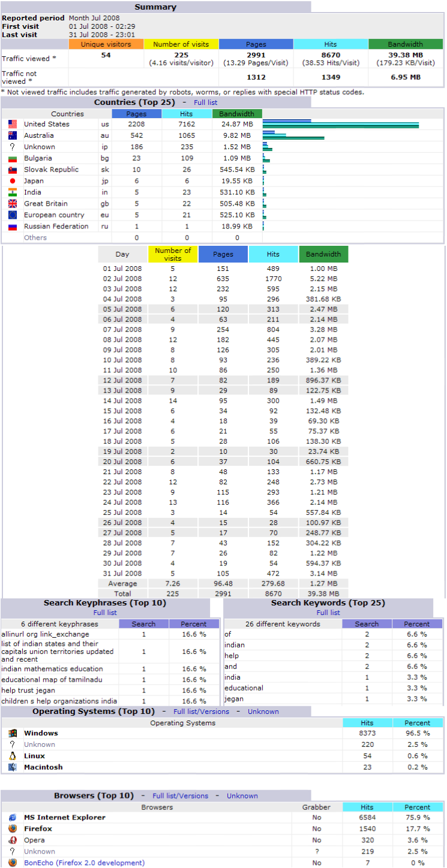Click the 1770 hits value
The image size is (447, 868).
click(x=274, y=279)
